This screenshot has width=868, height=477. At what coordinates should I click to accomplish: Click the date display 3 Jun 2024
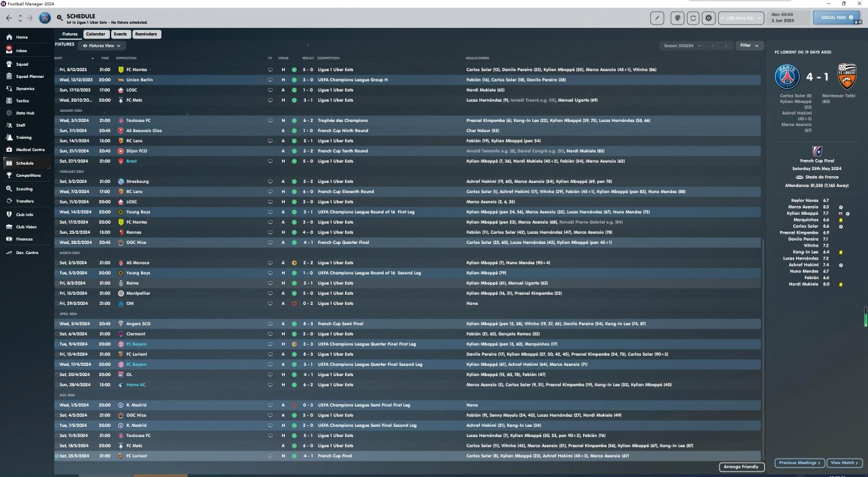coord(782,21)
